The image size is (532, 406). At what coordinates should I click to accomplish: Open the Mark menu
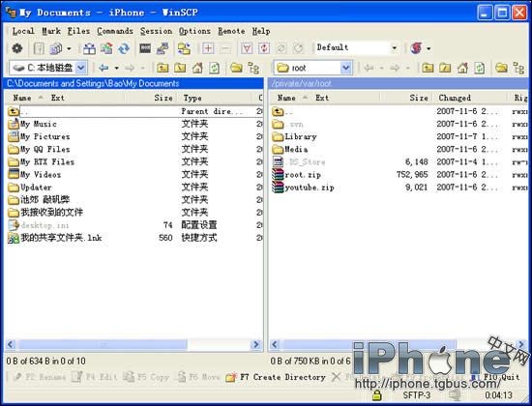point(51,31)
